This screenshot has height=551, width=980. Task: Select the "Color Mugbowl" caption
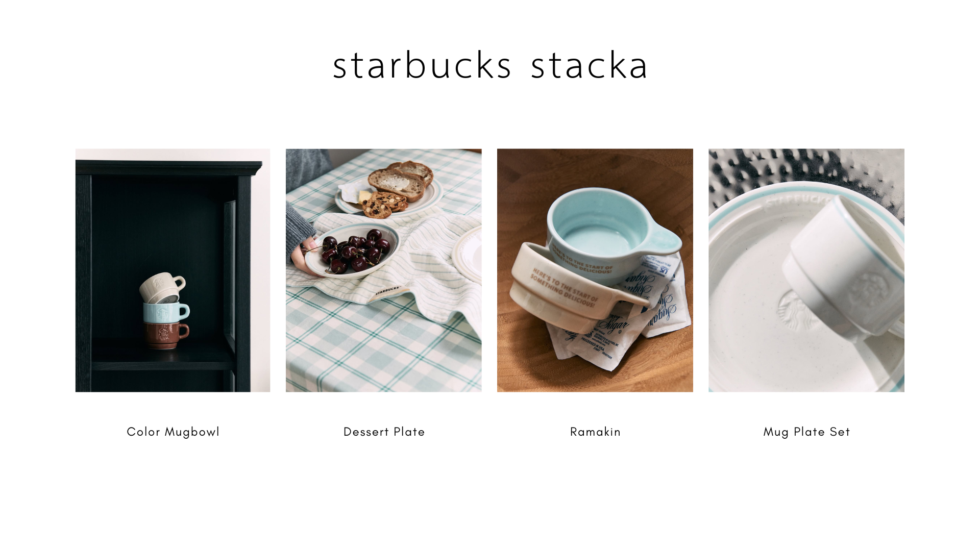point(173,432)
